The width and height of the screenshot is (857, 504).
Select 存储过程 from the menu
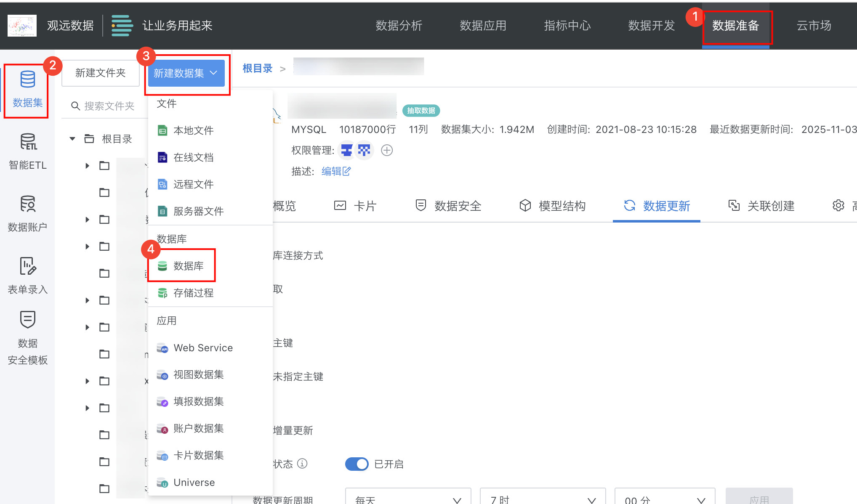(193, 293)
